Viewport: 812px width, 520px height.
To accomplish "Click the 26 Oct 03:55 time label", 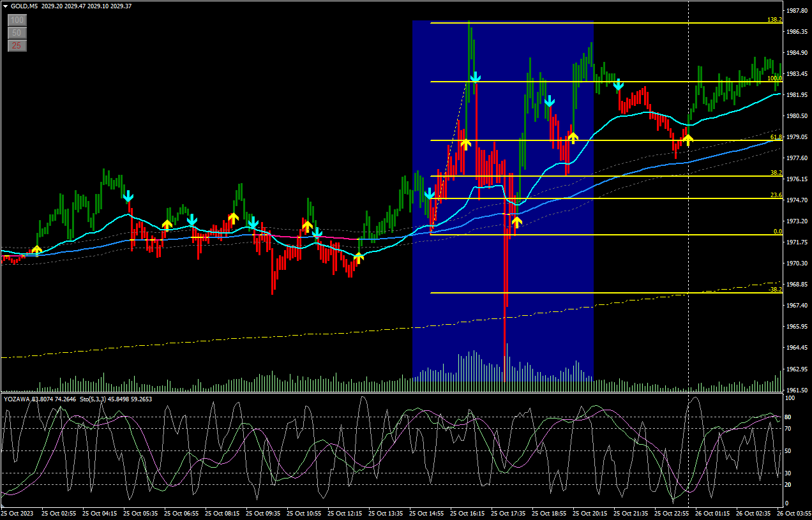I will pyautogui.click(x=794, y=513).
